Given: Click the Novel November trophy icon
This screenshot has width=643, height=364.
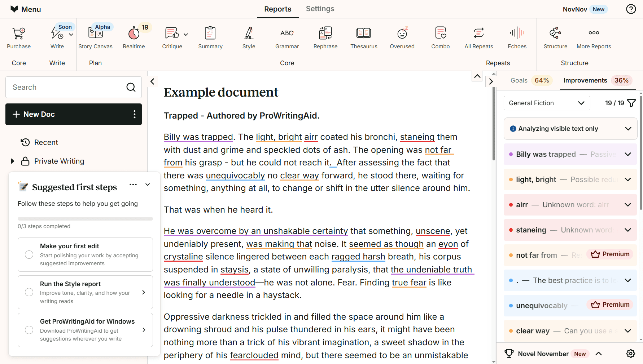Looking at the screenshot, I should coord(509,354).
